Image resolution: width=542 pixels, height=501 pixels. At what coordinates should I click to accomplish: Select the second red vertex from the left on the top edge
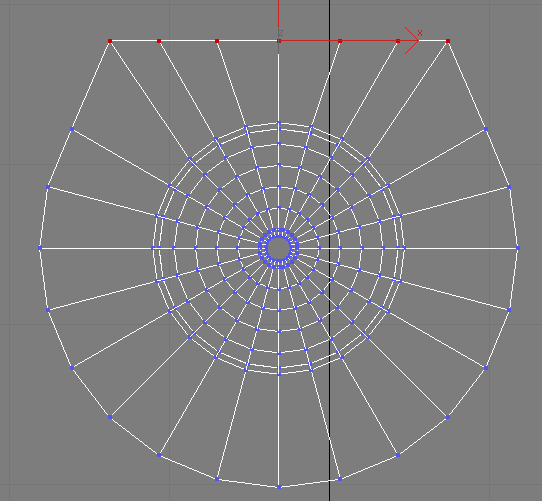[159, 41]
